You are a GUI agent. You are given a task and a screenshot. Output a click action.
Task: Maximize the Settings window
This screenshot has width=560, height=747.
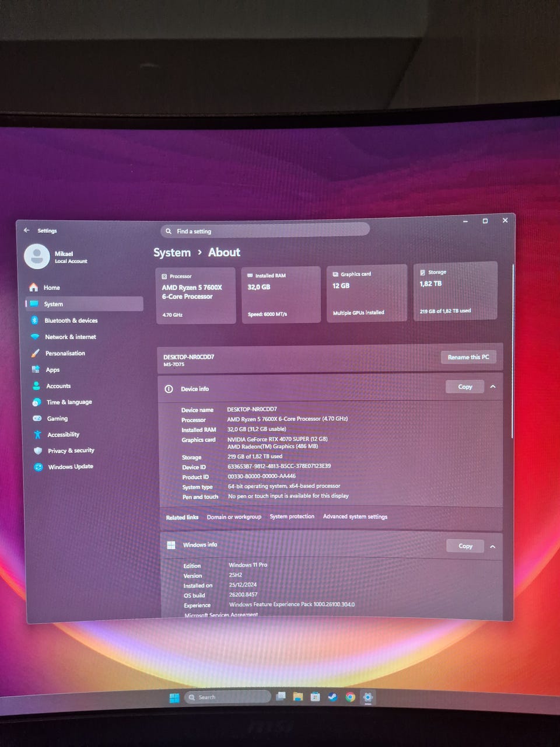click(485, 221)
